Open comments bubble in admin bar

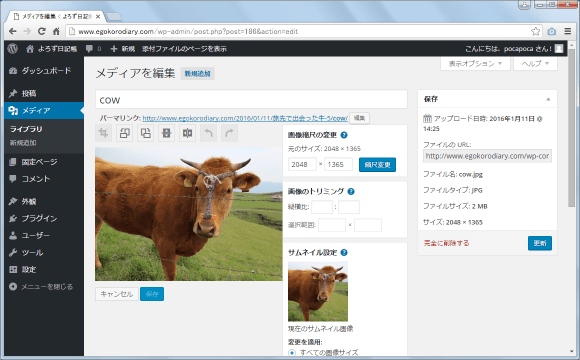93,48
